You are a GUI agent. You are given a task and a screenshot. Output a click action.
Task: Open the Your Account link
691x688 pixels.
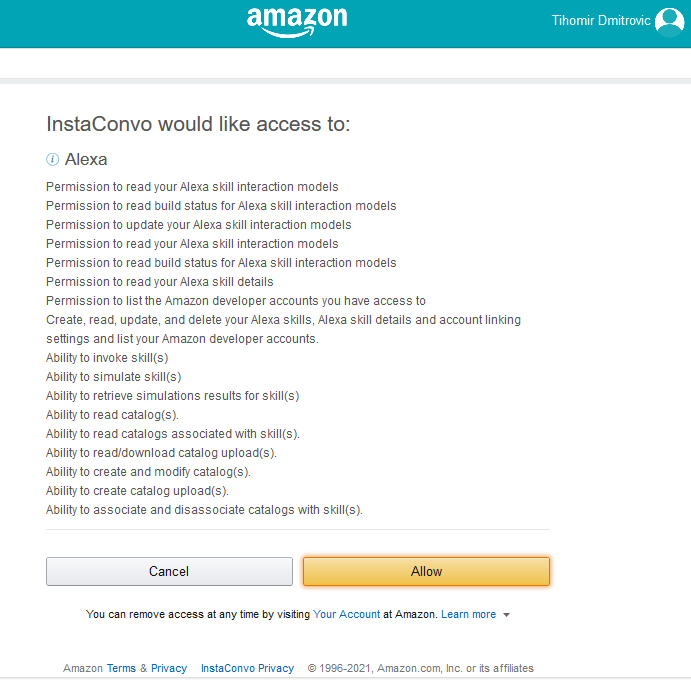(346, 614)
